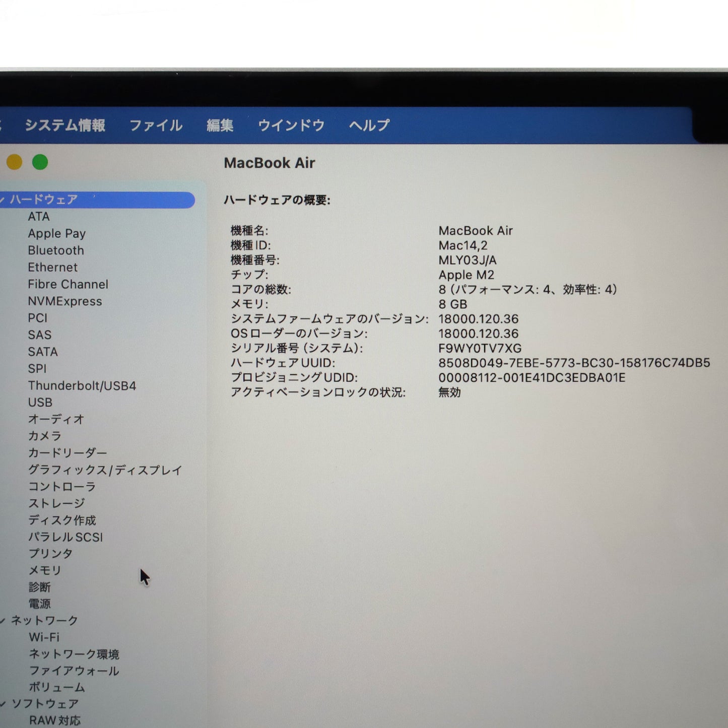Click the チップ value Apple M2
The width and height of the screenshot is (728, 728).
tap(467, 275)
